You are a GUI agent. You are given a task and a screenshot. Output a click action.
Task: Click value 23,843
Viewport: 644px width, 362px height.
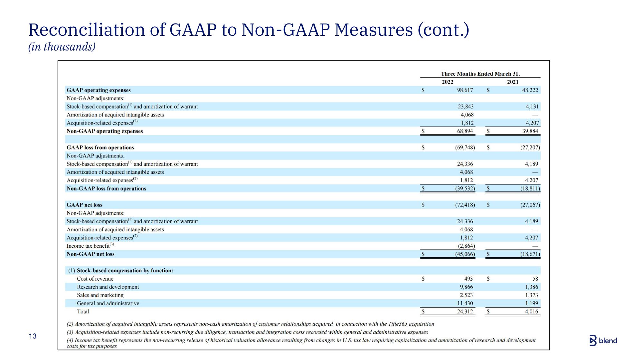tap(466, 107)
